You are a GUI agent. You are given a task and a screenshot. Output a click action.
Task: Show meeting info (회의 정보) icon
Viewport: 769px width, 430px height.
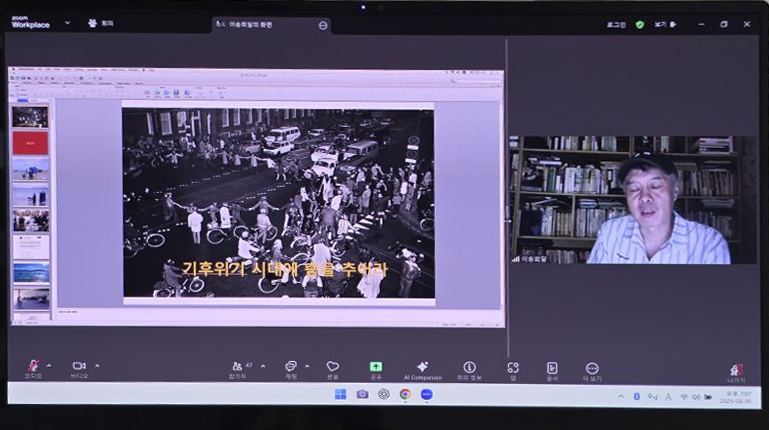pos(469,367)
